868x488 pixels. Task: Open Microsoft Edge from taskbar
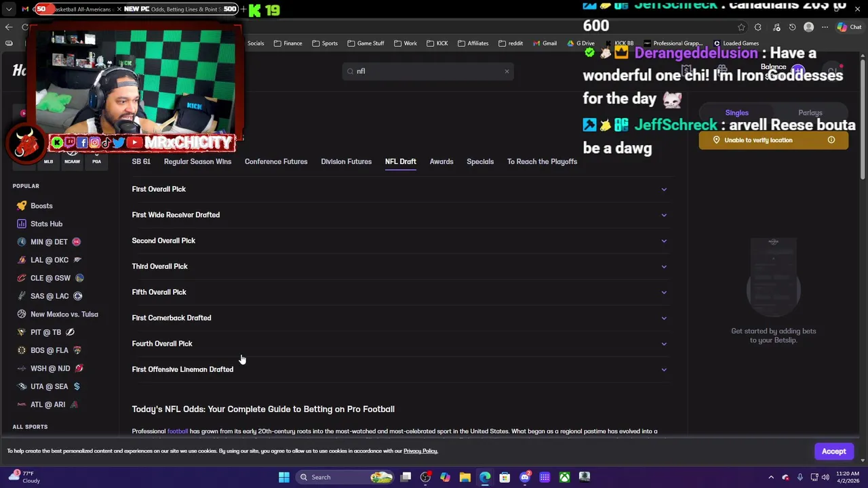tap(485, 477)
